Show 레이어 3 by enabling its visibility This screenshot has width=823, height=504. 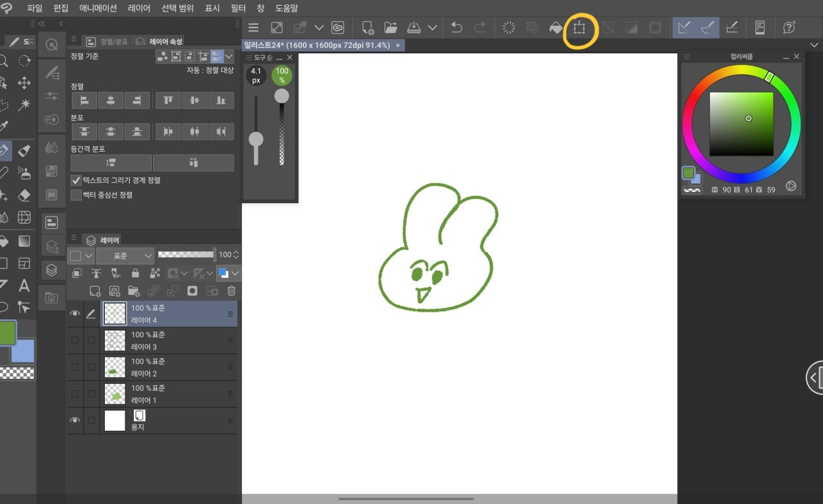tap(75, 340)
